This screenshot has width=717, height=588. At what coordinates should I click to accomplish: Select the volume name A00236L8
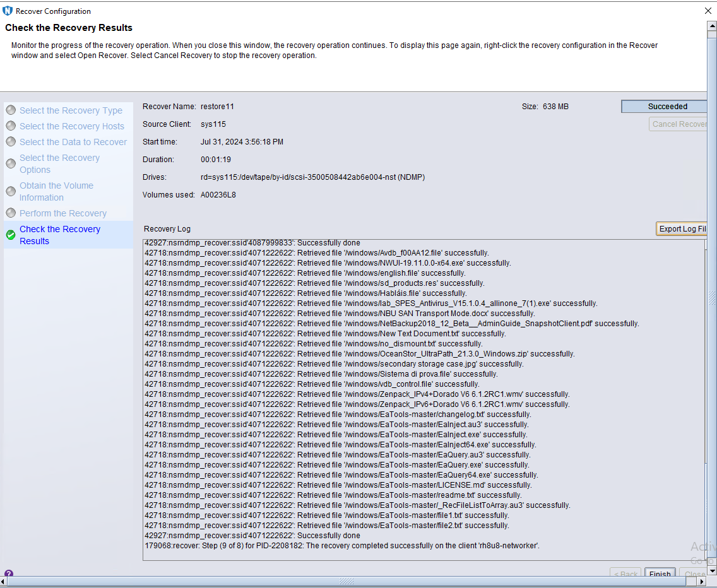(218, 195)
